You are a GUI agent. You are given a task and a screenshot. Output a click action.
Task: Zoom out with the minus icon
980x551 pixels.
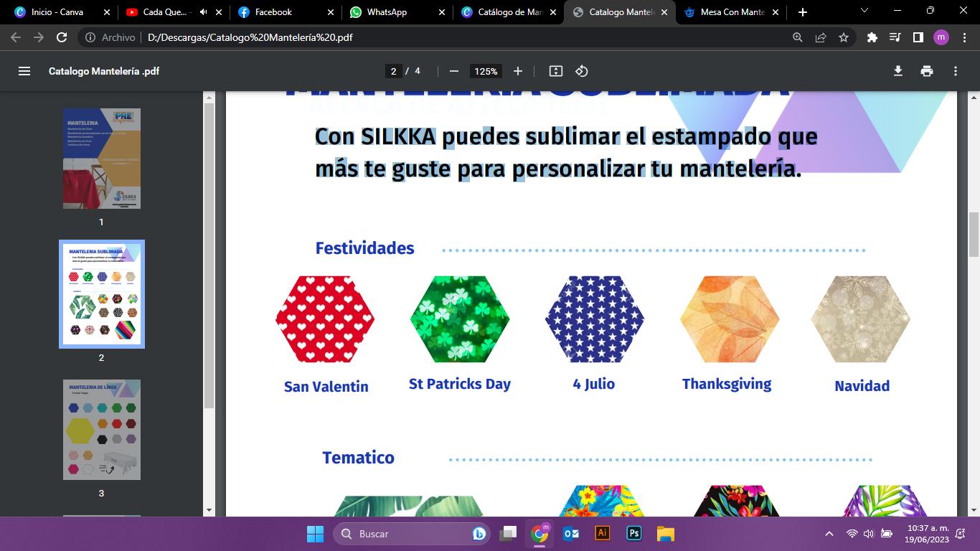[x=453, y=71]
